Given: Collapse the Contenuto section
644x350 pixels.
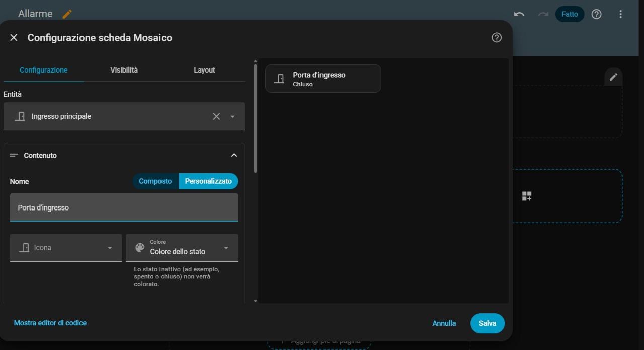Looking at the screenshot, I should [234, 155].
